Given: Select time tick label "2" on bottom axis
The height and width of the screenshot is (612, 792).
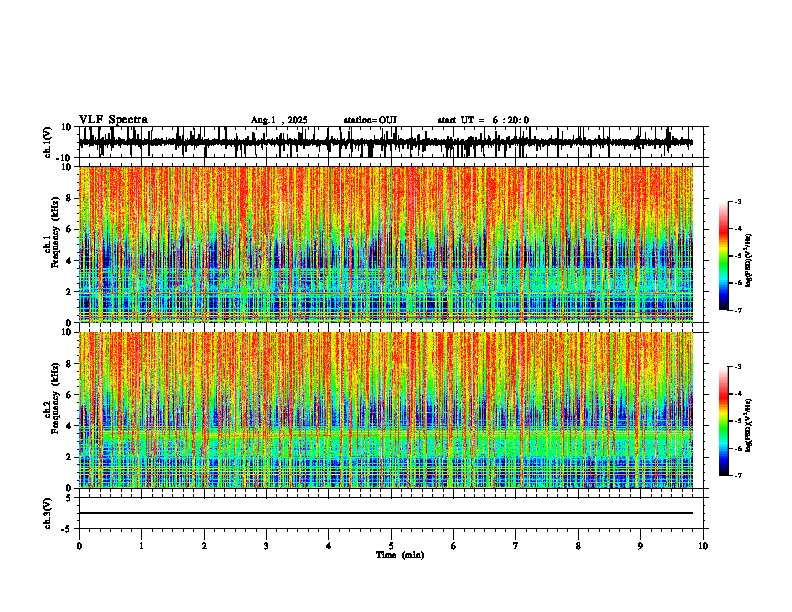Looking at the screenshot, I should pos(204,546).
